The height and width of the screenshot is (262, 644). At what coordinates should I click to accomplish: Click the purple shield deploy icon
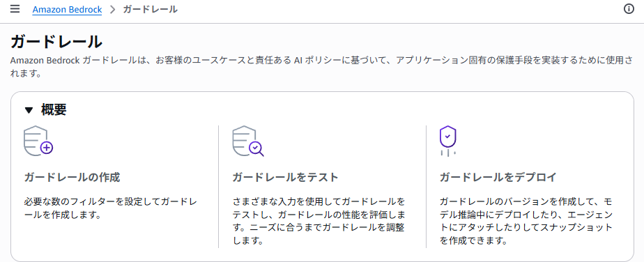(x=448, y=141)
